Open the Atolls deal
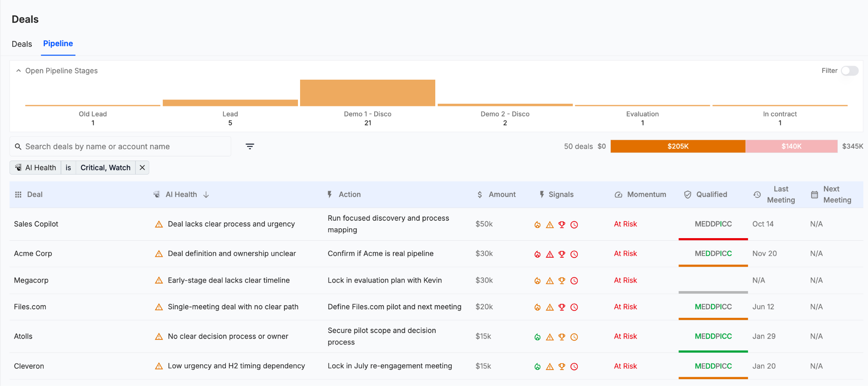The image size is (868, 386). coord(23,336)
